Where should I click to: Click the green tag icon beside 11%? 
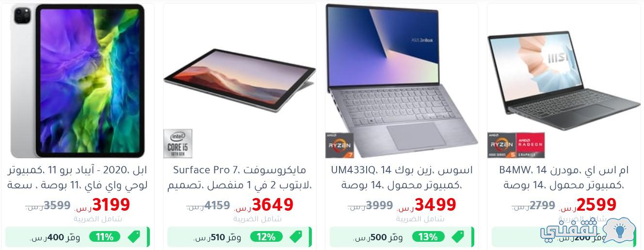coord(134,237)
